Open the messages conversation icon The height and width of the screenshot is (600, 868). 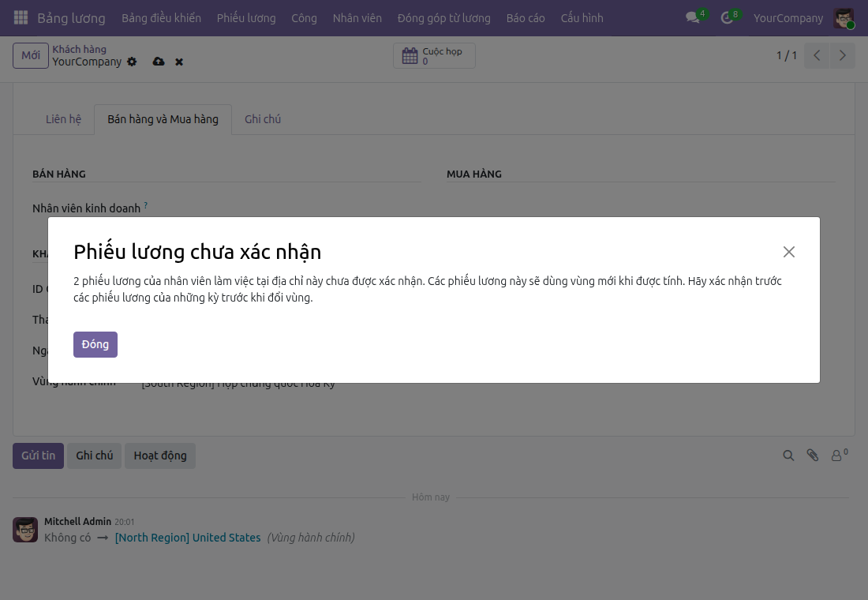(x=693, y=17)
